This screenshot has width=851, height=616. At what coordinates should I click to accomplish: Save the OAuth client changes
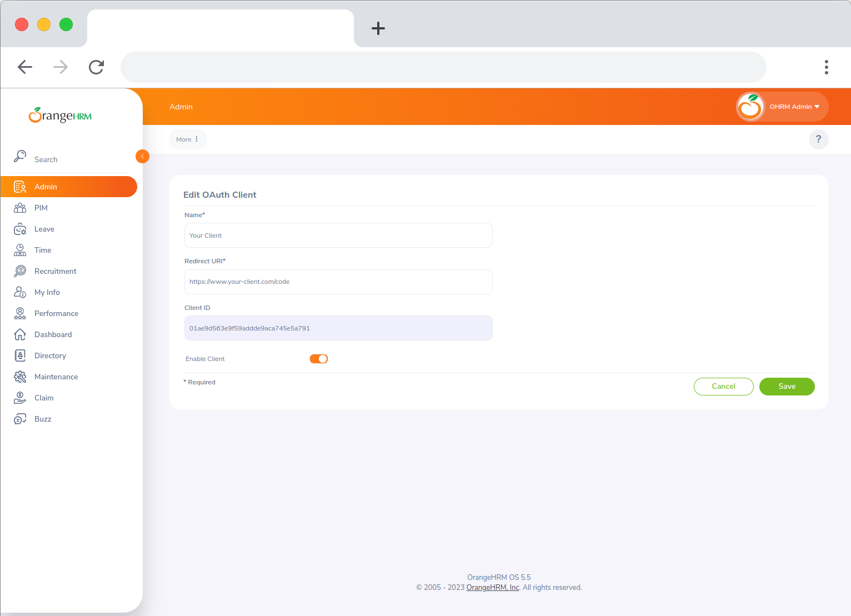click(x=787, y=386)
